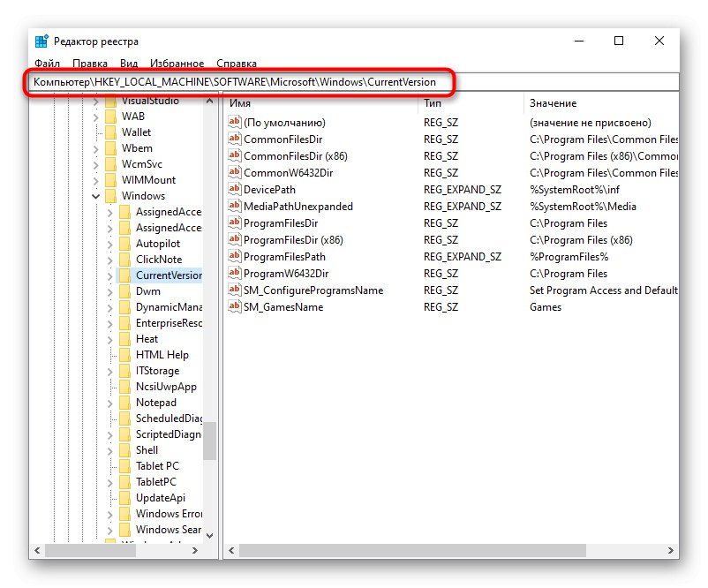
Task: Expand the WcmSvc key
Action: tap(95, 164)
